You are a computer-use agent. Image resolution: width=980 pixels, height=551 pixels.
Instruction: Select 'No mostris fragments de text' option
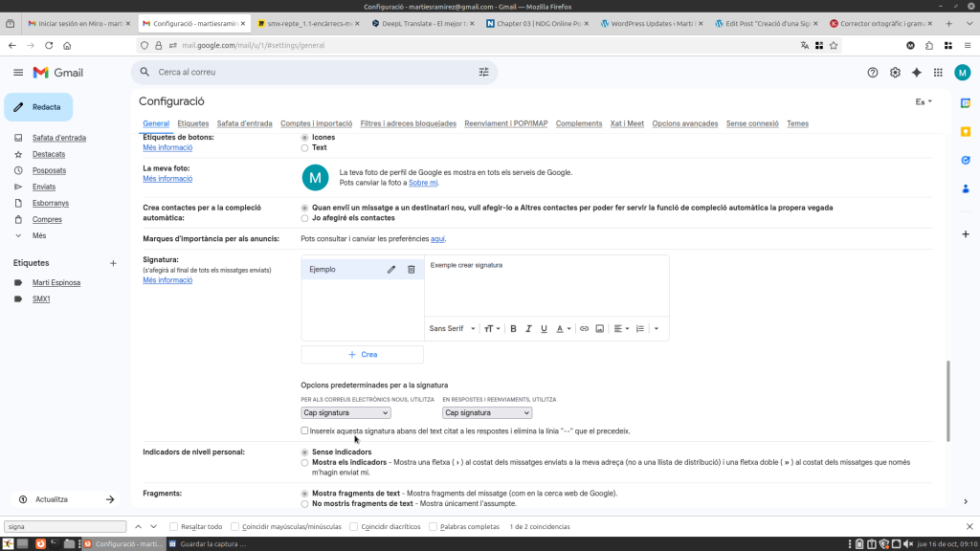(x=305, y=503)
